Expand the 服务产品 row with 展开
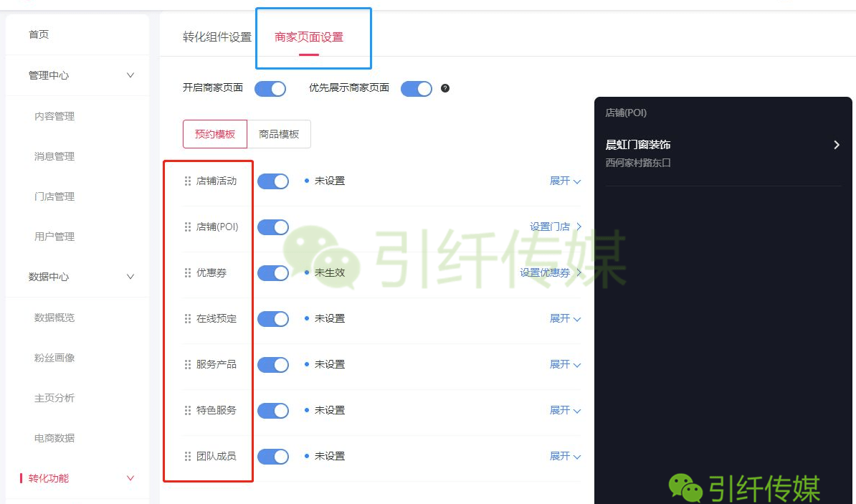856x504 pixels. (565, 364)
